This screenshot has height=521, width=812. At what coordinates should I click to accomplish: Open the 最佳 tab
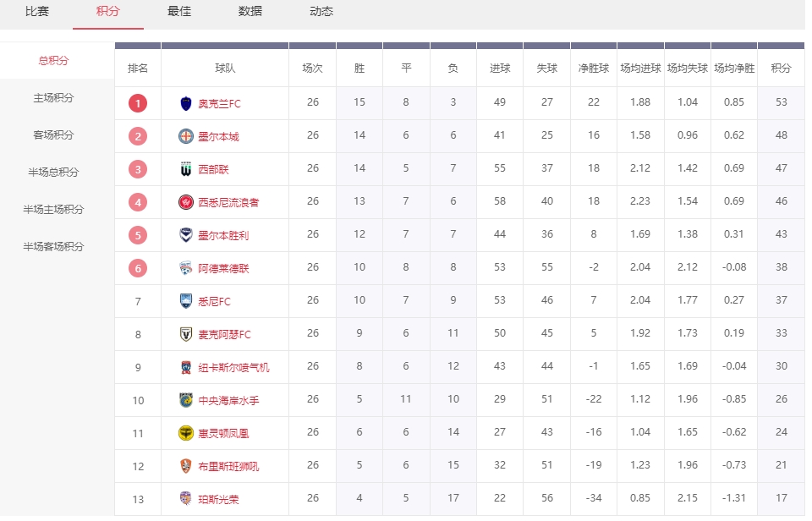[179, 12]
